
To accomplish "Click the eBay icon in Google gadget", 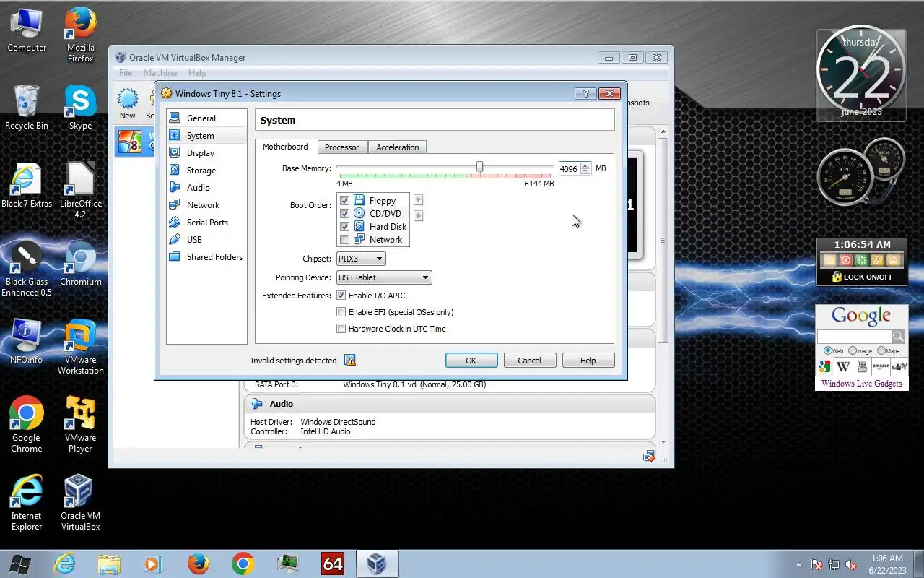I will [x=899, y=367].
